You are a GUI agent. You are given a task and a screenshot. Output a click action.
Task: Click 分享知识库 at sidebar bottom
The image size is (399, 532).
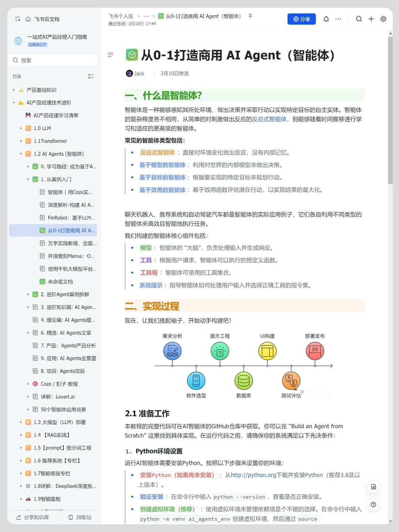coord(33,517)
